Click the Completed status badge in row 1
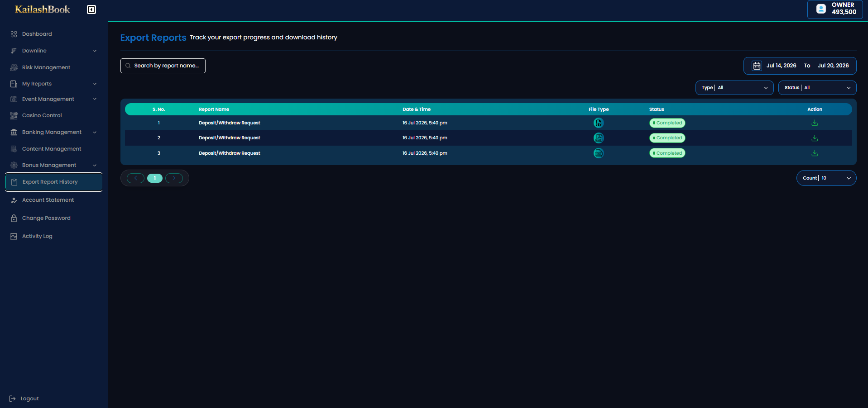Screen dimensions: 868x408 tap(667, 123)
